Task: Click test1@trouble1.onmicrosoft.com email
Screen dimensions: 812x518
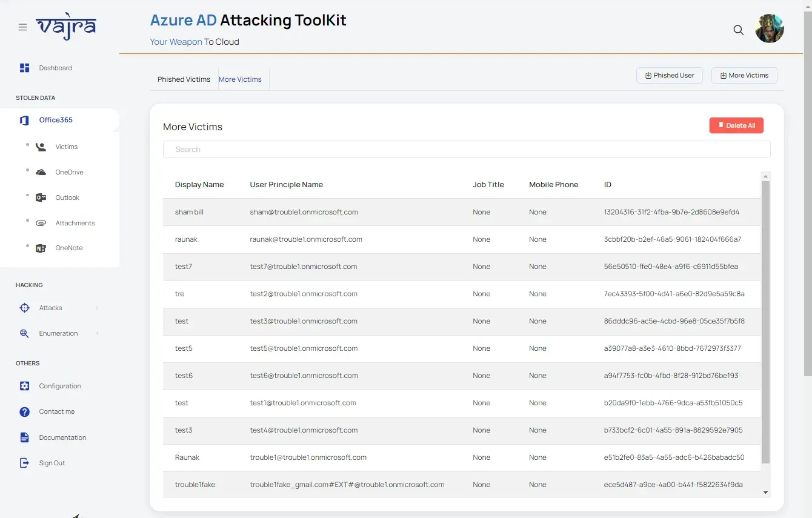Action: (x=303, y=403)
